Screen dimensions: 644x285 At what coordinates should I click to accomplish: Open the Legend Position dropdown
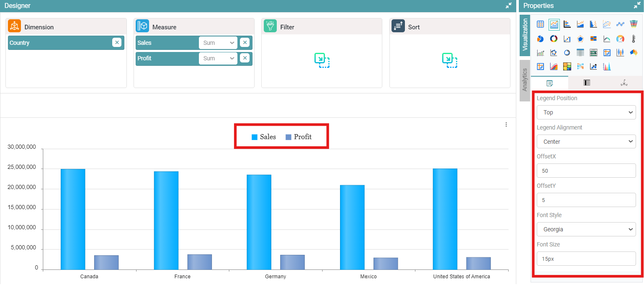tap(586, 112)
